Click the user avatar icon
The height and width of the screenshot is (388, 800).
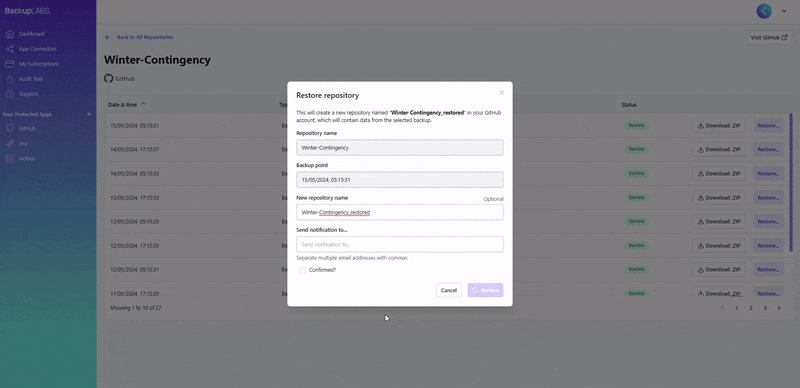click(x=764, y=11)
